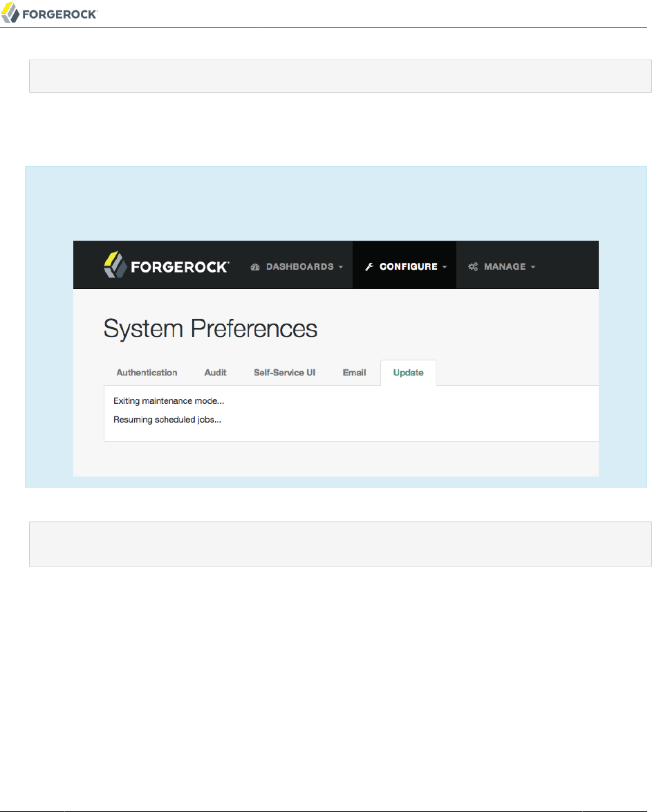Click the Manage gears icon
The width and height of the screenshot is (652, 812).
474,267
